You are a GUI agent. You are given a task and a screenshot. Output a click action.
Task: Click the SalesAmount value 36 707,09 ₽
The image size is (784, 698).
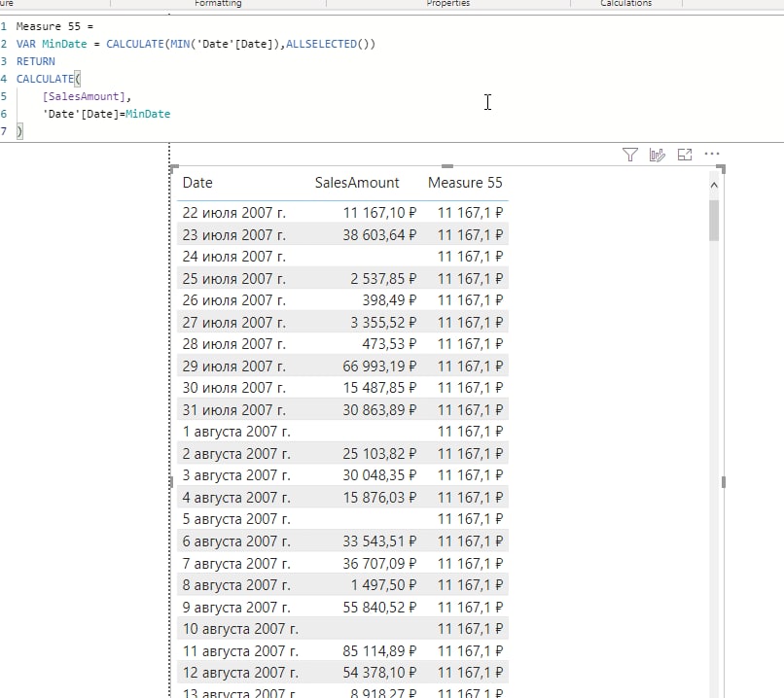(379, 563)
